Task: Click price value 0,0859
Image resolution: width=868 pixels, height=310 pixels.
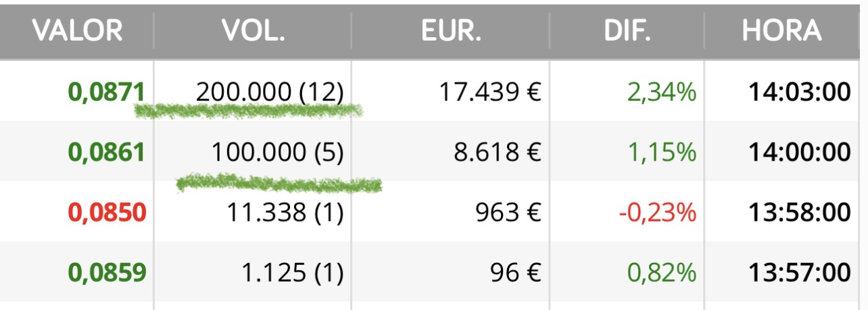Action: tap(107, 272)
